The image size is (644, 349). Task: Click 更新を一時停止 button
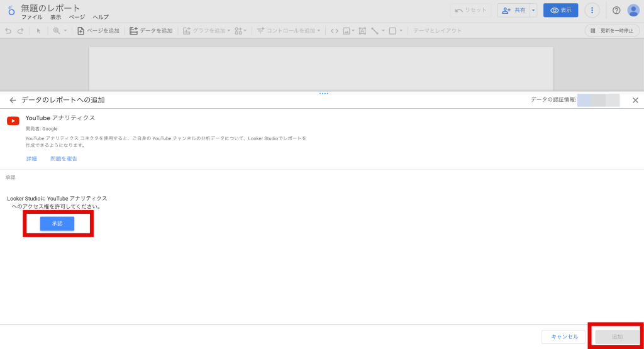pos(612,31)
